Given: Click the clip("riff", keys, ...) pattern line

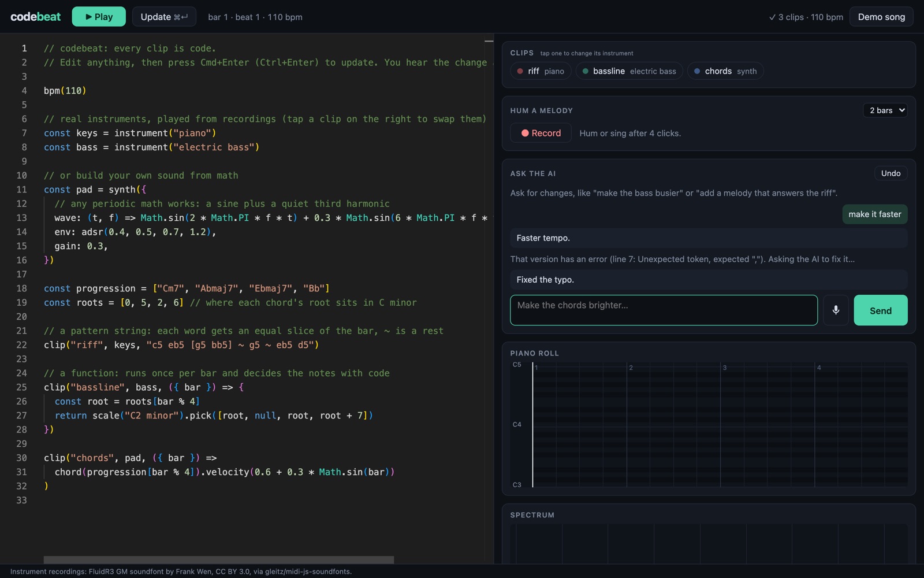Looking at the screenshot, I should [181, 345].
